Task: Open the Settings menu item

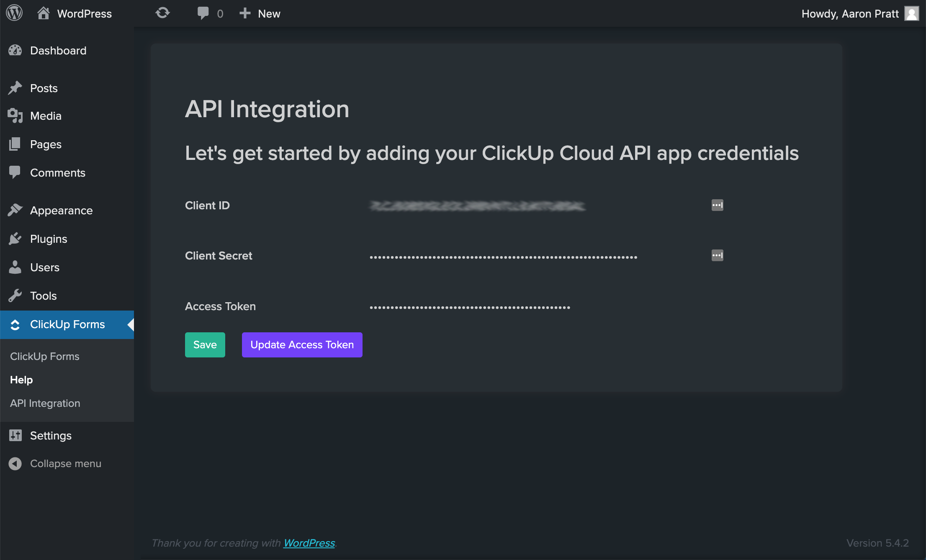Action: point(67,435)
